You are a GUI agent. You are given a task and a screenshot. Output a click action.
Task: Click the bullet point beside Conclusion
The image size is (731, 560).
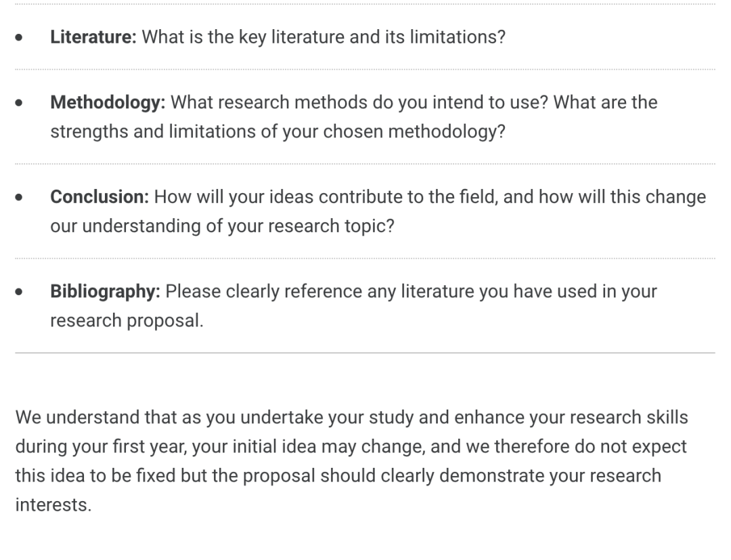pos(22,198)
